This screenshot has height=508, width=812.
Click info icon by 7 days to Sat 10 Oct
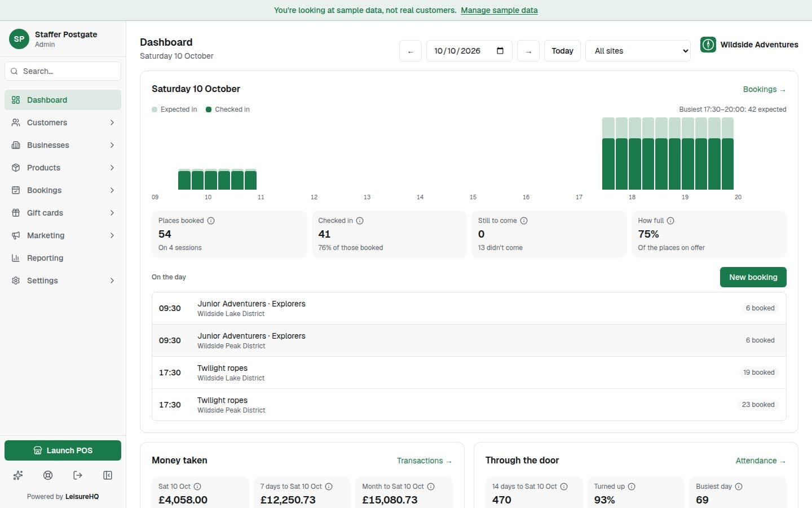click(329, 487)
